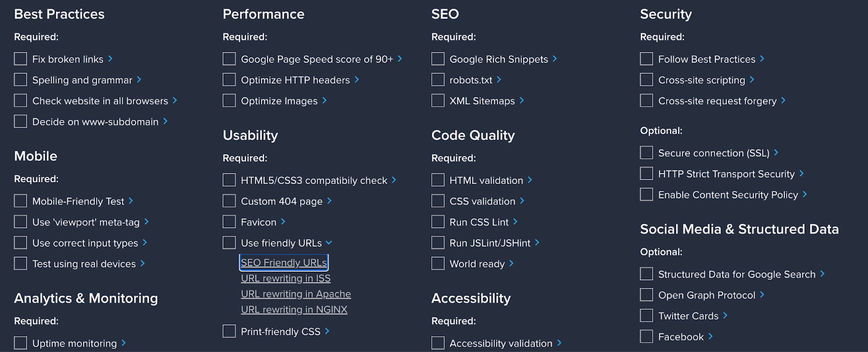
Task: Open the URL rewriting in ISS link
Action: pos(286,278)
